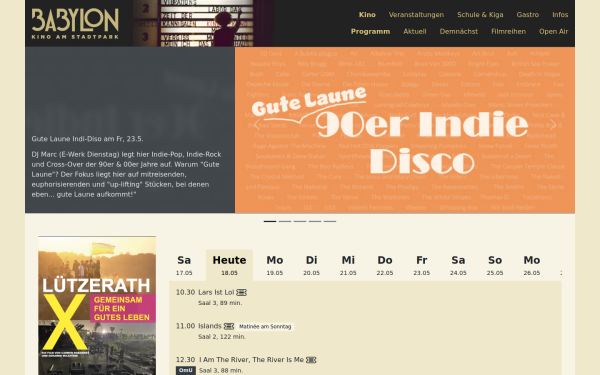Viewport: 600px width, 375px height.
Task: Click the showtime text '12.30'
Action: tap(185, 360)
